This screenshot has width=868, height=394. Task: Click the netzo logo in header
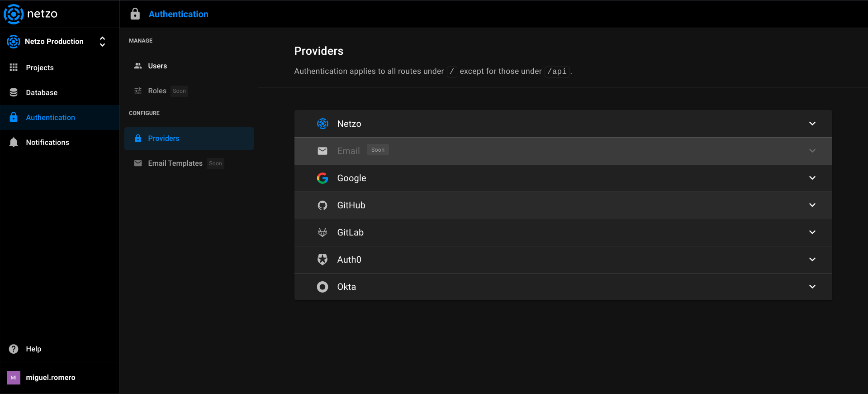31,14
